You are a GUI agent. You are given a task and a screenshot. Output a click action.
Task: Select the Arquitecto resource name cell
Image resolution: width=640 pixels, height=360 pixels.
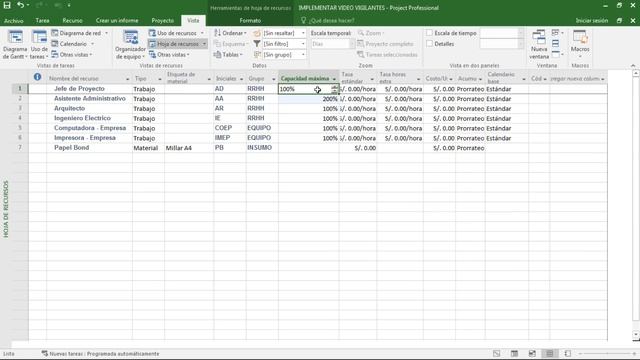pyautogui.click(x=89, y=108)
